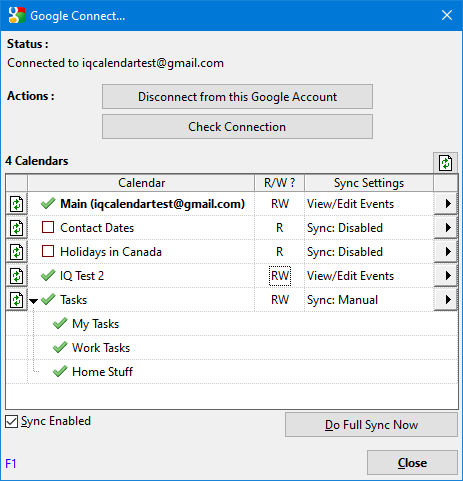
Task: Toggle the IQ Test 2 checkmark
Action: (48, 275)
